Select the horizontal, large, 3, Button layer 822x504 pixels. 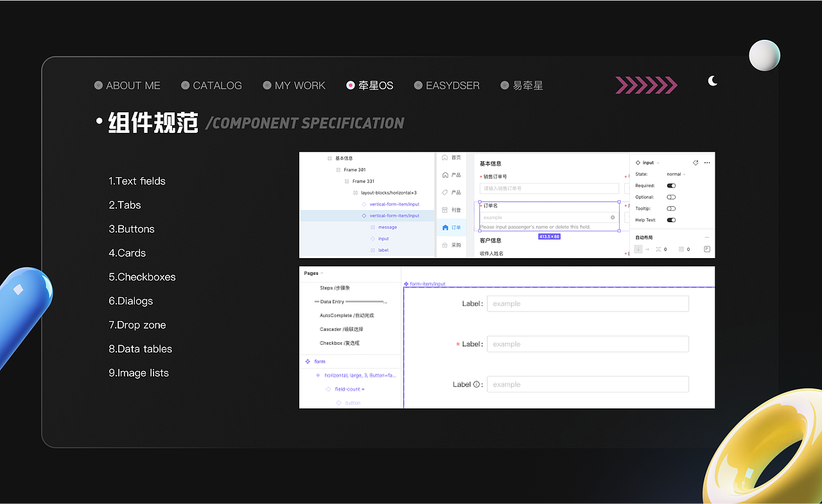(360, 375)
